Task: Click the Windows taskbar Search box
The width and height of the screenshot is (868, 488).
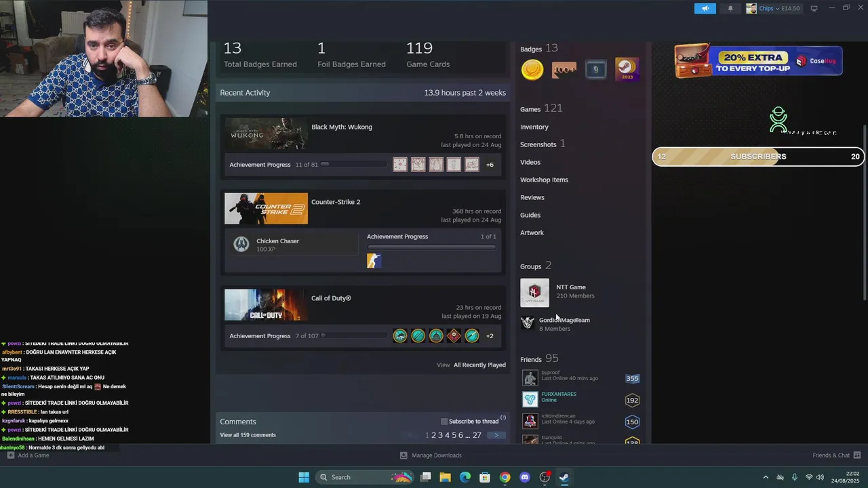Action: [x=366, y=477]
